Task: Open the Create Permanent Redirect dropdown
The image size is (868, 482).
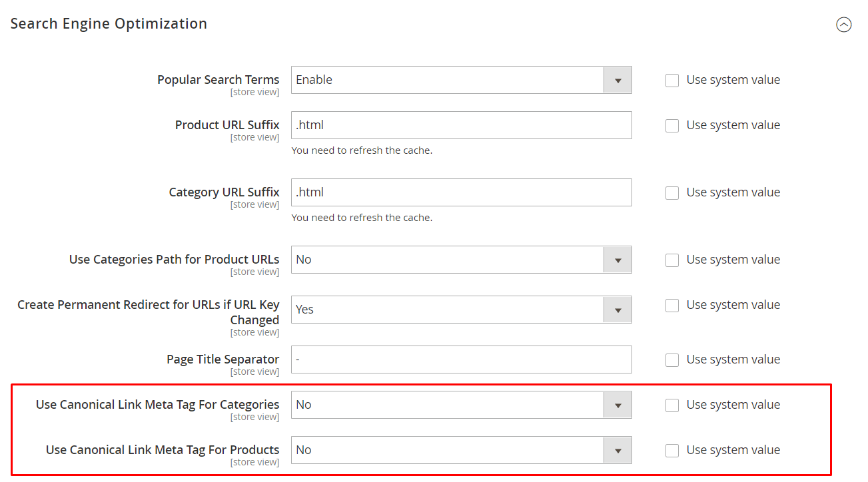Action: tap(618, 309)
